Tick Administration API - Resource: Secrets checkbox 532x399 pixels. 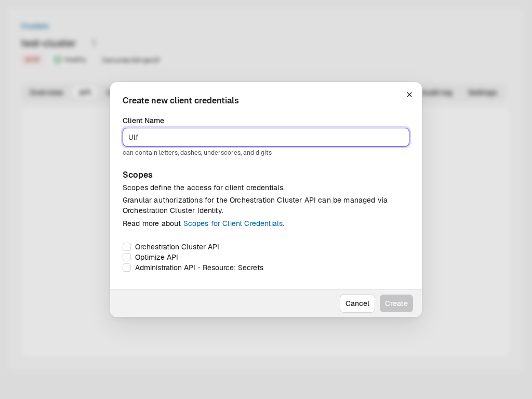point(127,268)
